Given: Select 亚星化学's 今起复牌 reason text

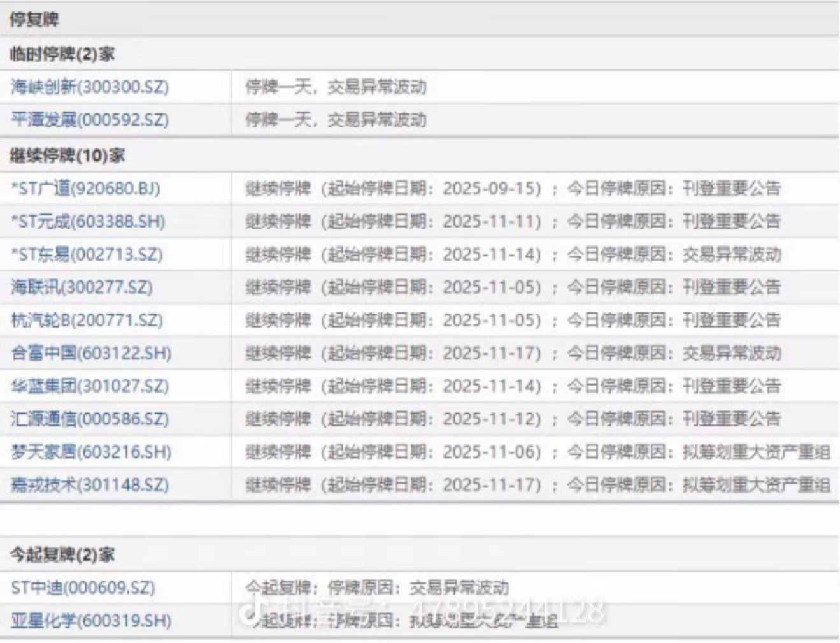Looking at the screenshot, I should 401,621.
